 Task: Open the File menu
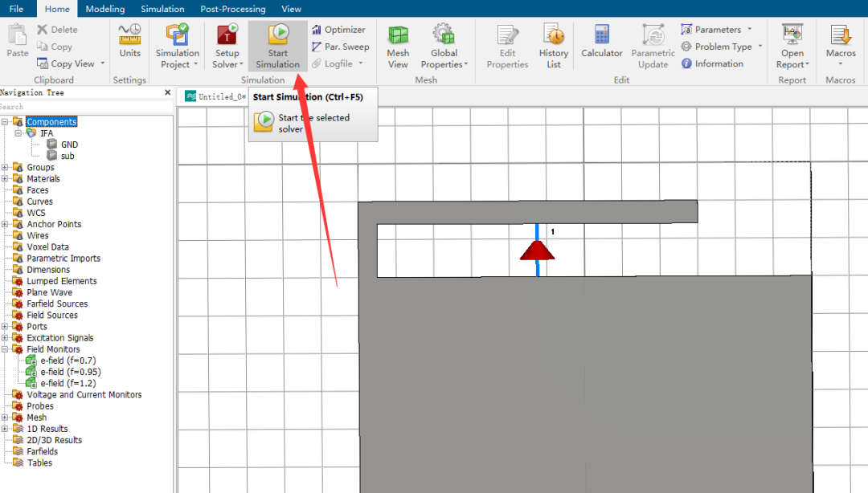click(17, 9)
